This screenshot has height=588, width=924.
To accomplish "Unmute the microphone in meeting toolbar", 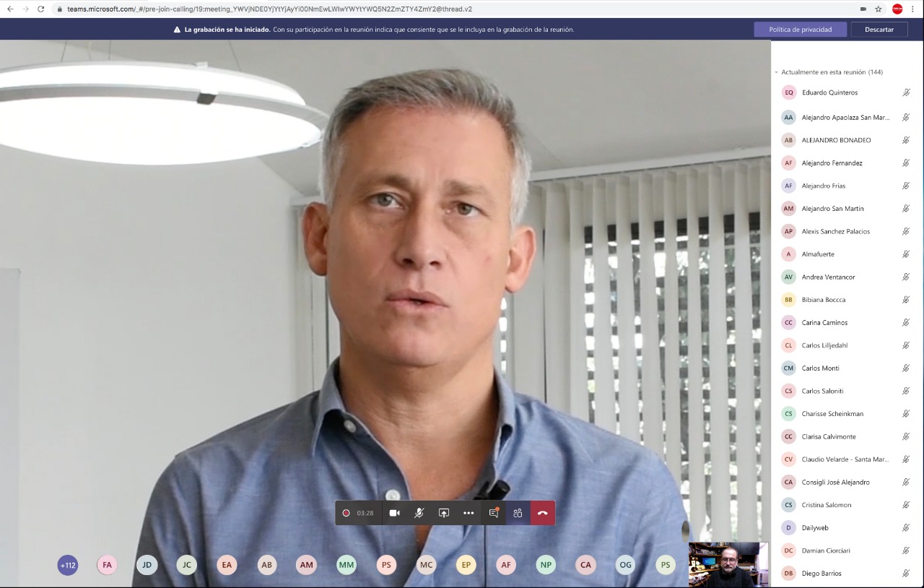I will point(419,513).
